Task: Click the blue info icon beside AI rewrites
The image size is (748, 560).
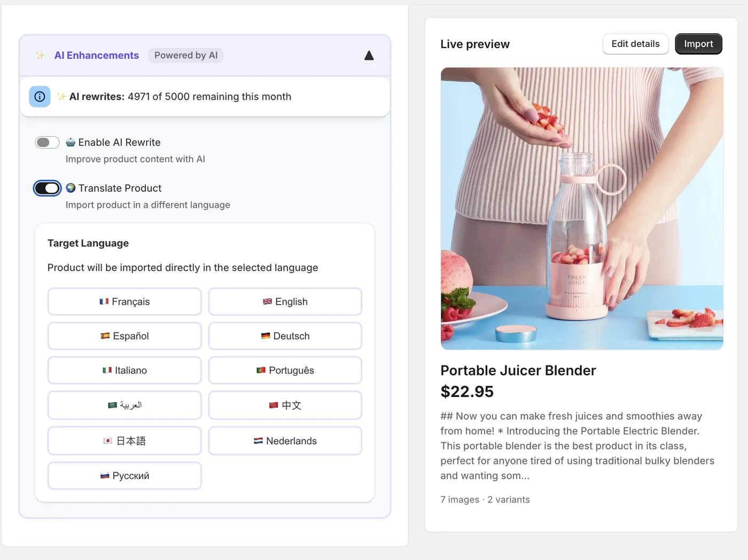Action: tap(40, 97)
